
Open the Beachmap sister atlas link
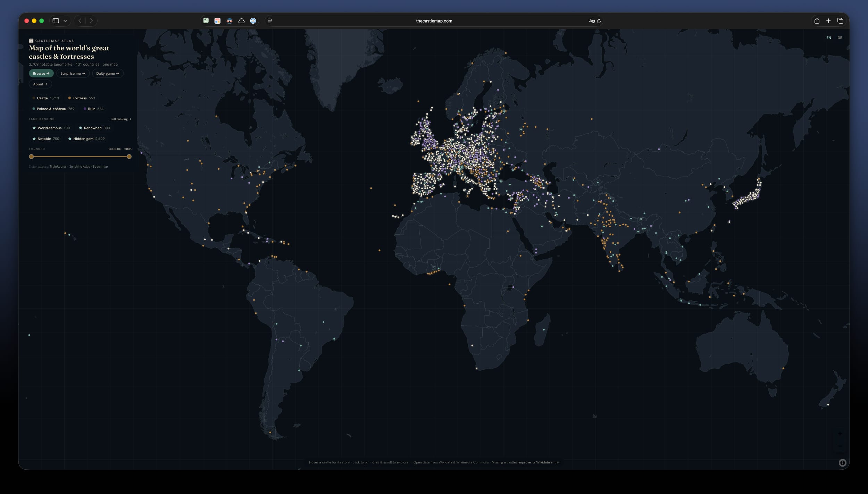(x=100, y=167)
